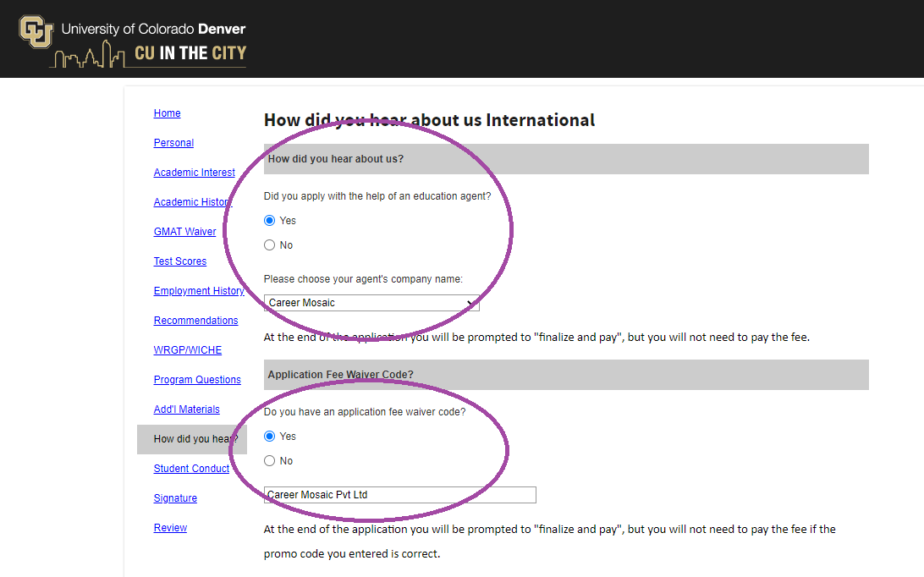Open the agent company name dropdown
This screenshot has width=924, height=577.
coord(371,303)
